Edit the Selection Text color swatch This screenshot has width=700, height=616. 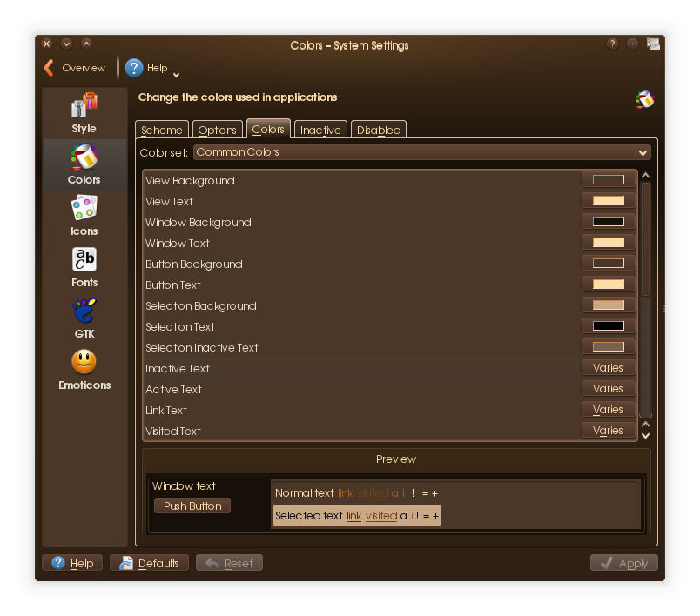pyautogui.click(x=608, y=326)
